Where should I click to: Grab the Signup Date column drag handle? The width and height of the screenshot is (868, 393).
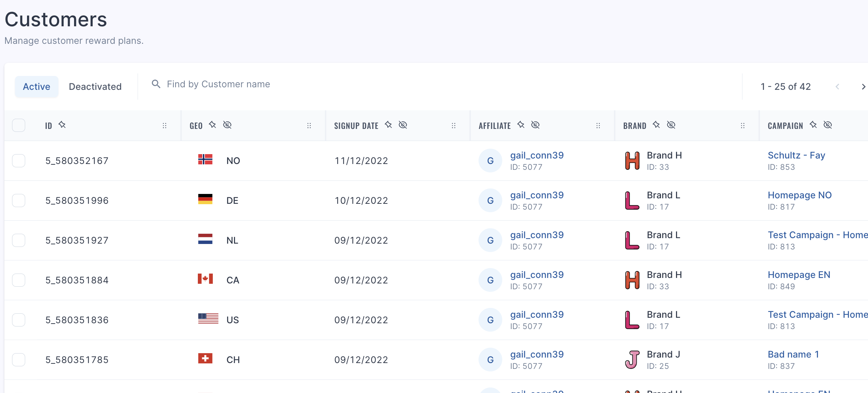click(454, 126)
